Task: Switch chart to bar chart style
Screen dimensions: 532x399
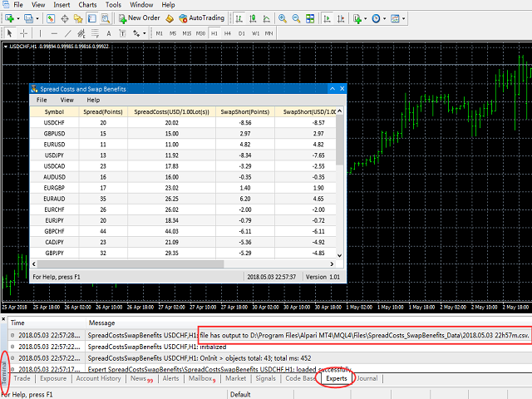Action: 239,18
